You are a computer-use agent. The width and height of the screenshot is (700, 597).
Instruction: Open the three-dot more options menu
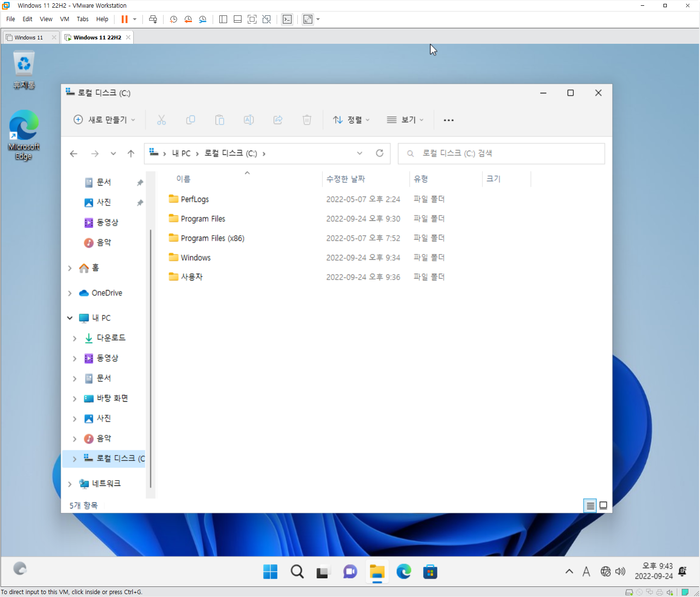(x=448, y=120)
